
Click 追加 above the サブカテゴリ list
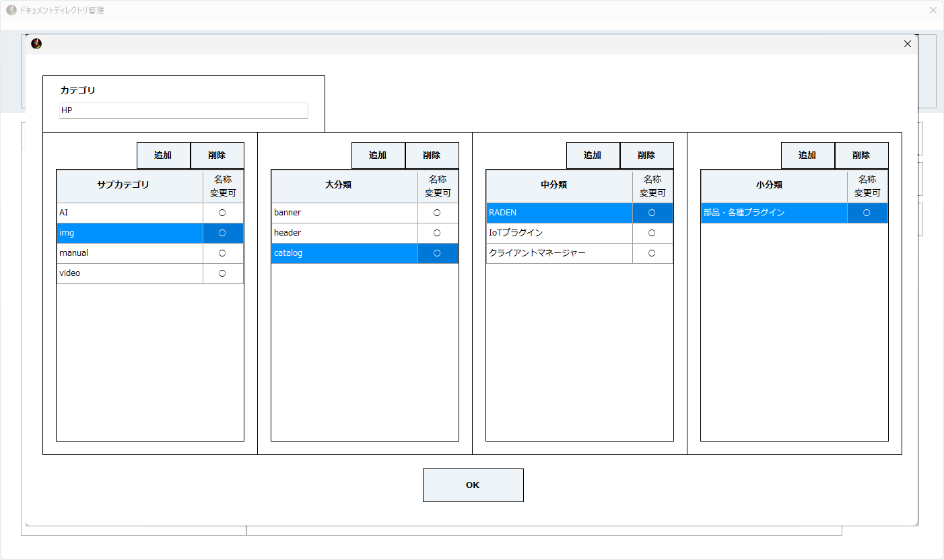[164, 155]
